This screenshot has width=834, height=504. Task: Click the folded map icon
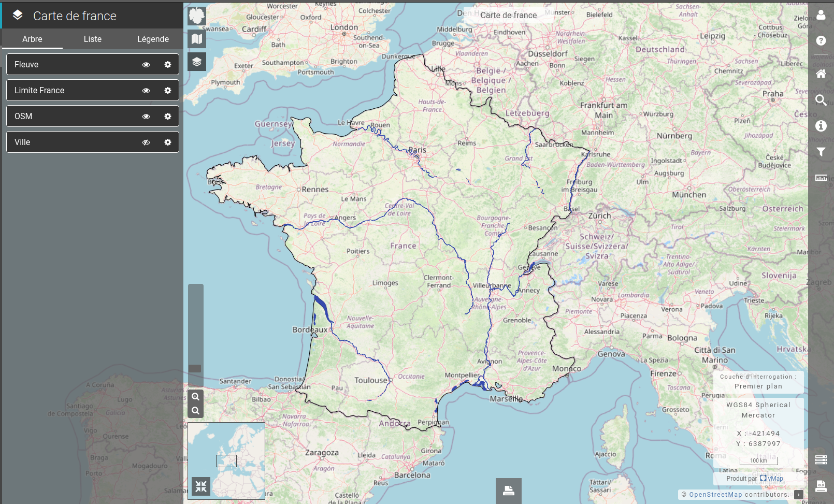[197, 39]
